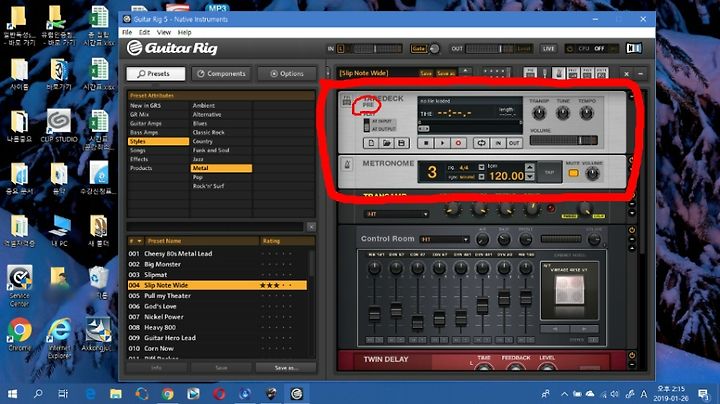Click the Native Instruments NI logo

point(634,48)
